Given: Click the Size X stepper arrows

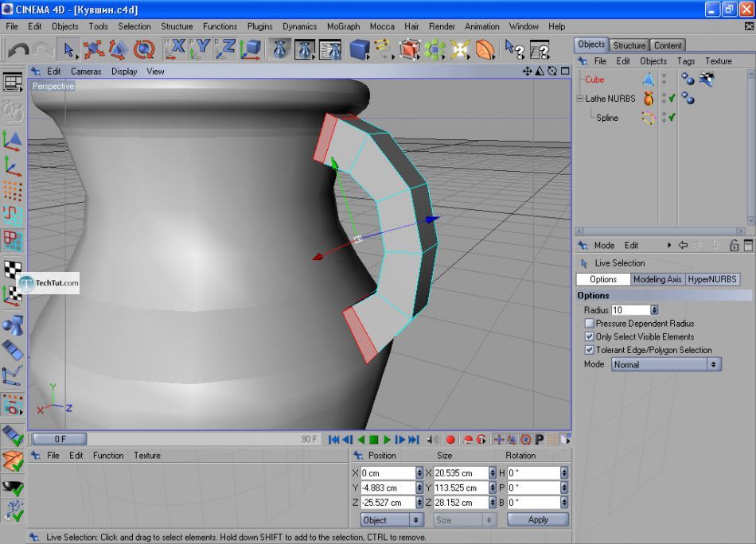Looking at the screenshot, I should pos(493,473).
